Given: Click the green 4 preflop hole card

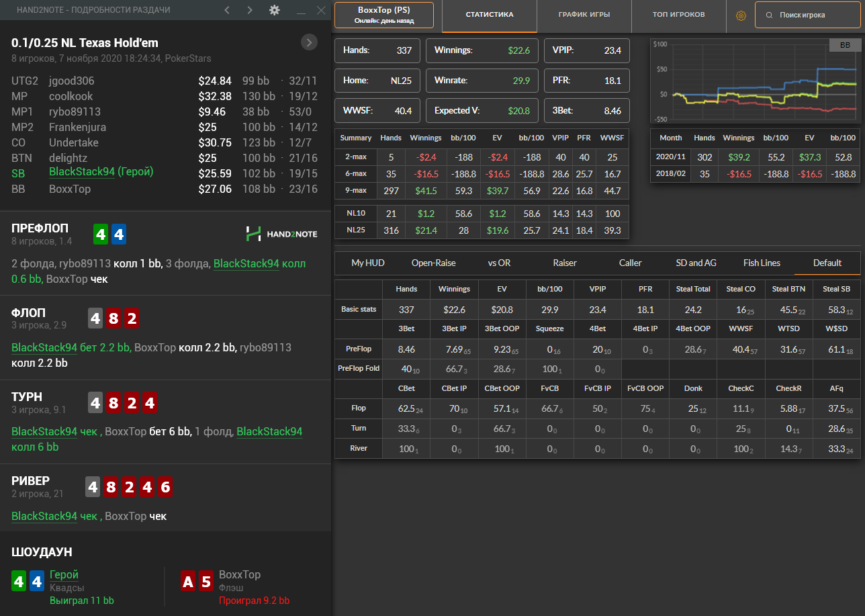Looking at the screenshot, I should pos(100,234).
